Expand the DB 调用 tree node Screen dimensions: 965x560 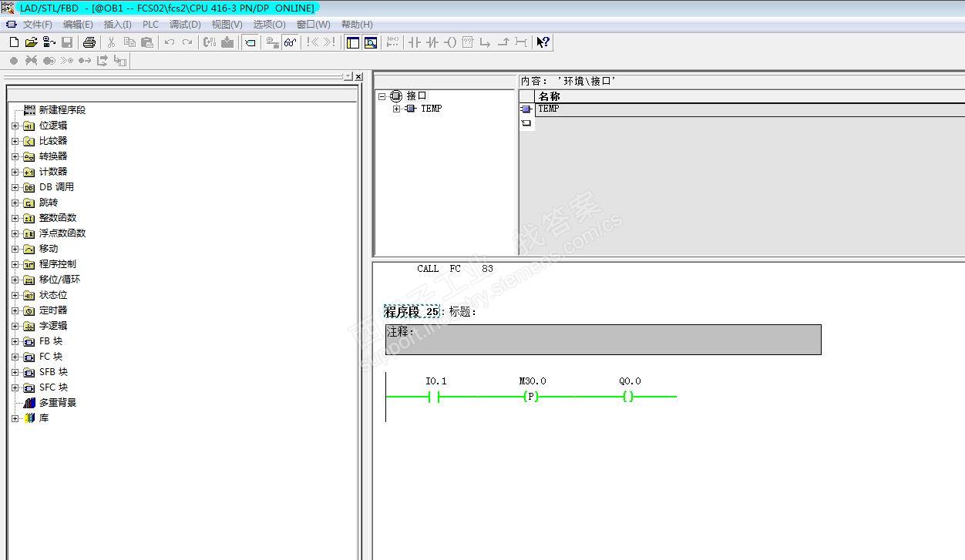tap(15, 187)
